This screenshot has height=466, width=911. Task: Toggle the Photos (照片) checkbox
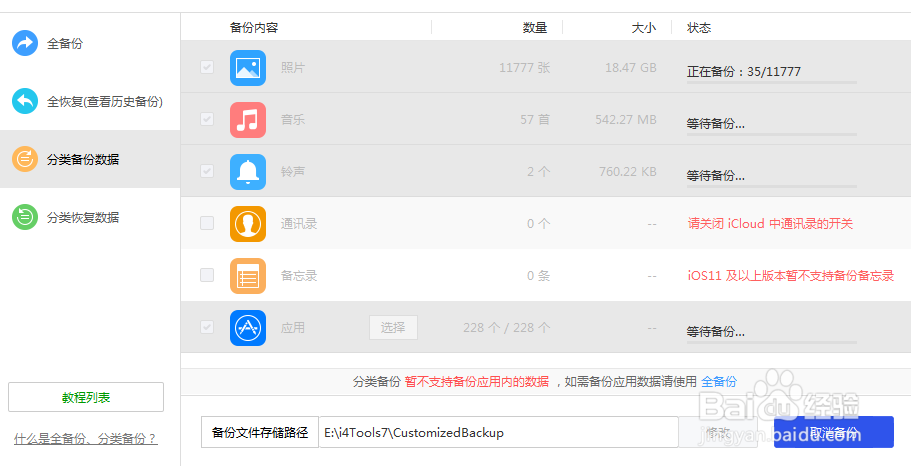coord(207,67)
